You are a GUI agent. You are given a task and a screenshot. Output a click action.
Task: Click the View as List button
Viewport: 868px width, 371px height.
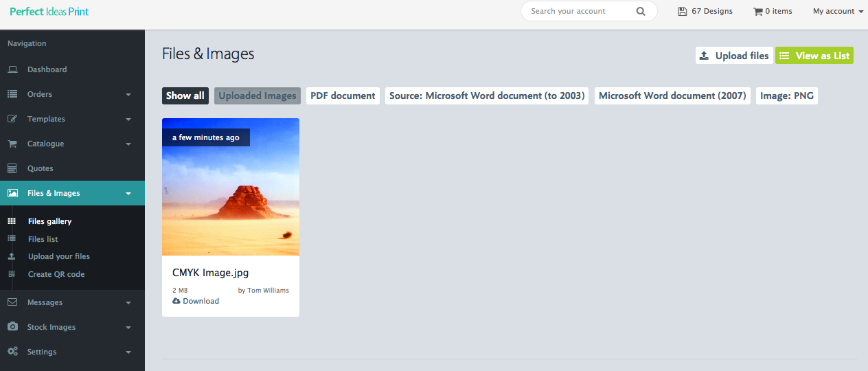(x=814, y=56)
